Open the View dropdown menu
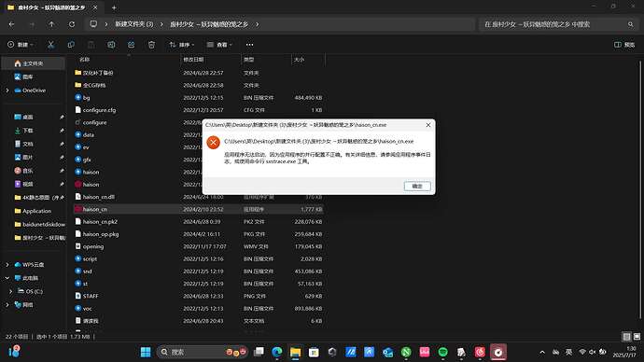This screenshot has width=644, height=362. click(219, 45)
